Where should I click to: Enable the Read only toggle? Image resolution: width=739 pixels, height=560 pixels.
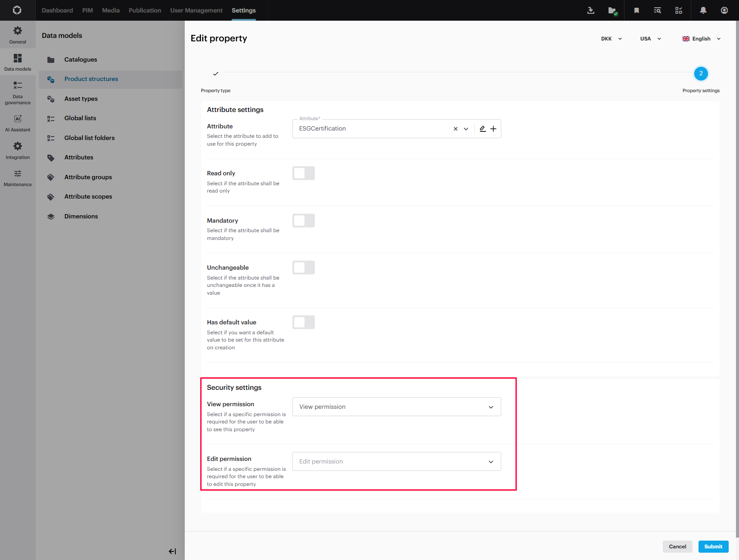coord(304,173)
